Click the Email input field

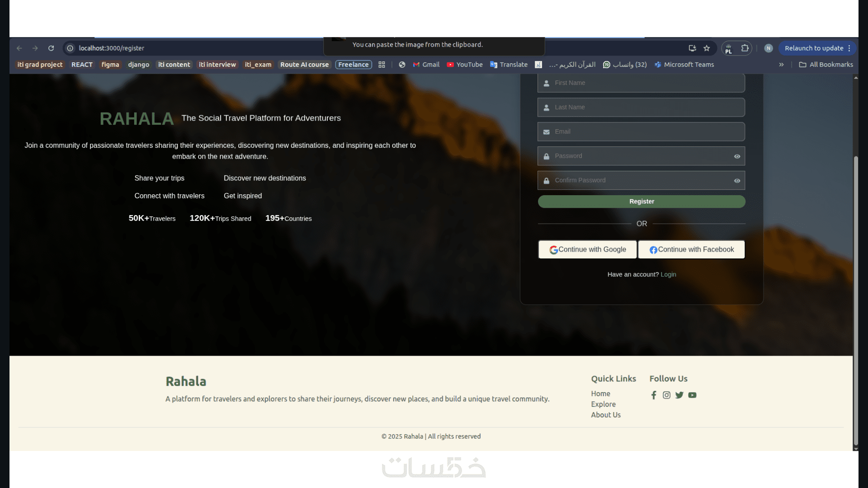click(641, 131)
